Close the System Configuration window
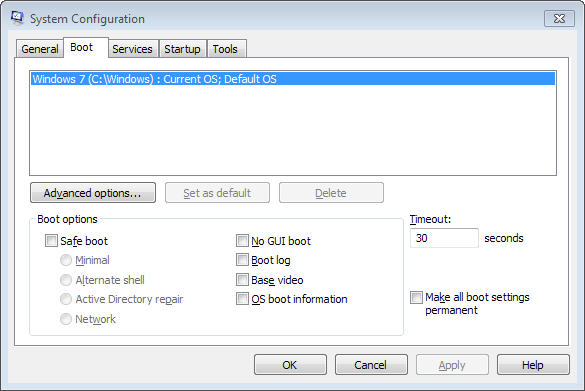Image resolution: width=585 pixels, height=391 pixels. (x=559, y=19)
